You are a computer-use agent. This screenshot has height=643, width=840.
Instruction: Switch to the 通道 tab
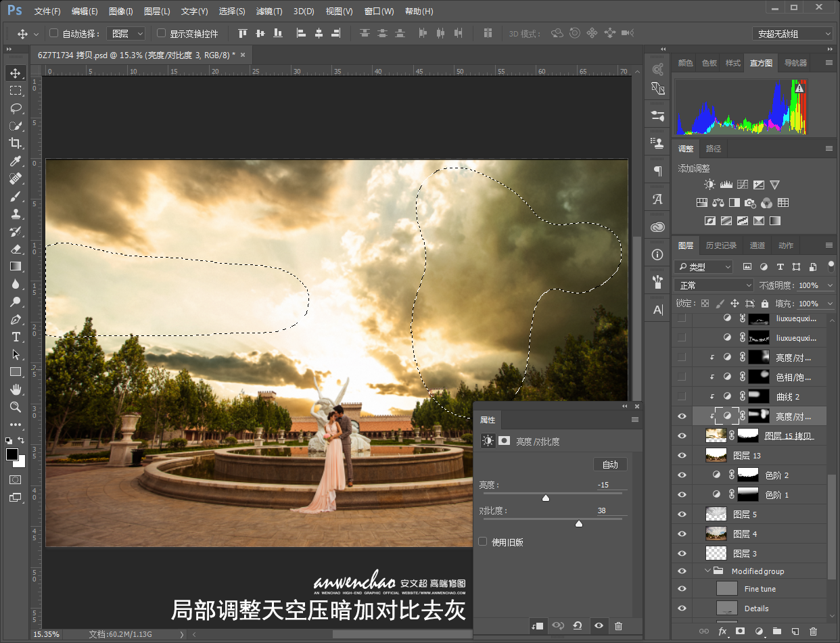coord(757,245)
